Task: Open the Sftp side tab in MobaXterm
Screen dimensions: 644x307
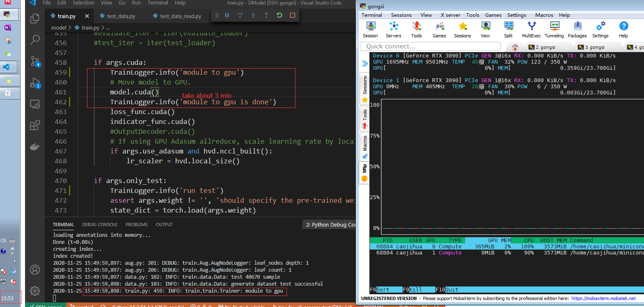Action: pyautogui.click(x=364, y=173)
